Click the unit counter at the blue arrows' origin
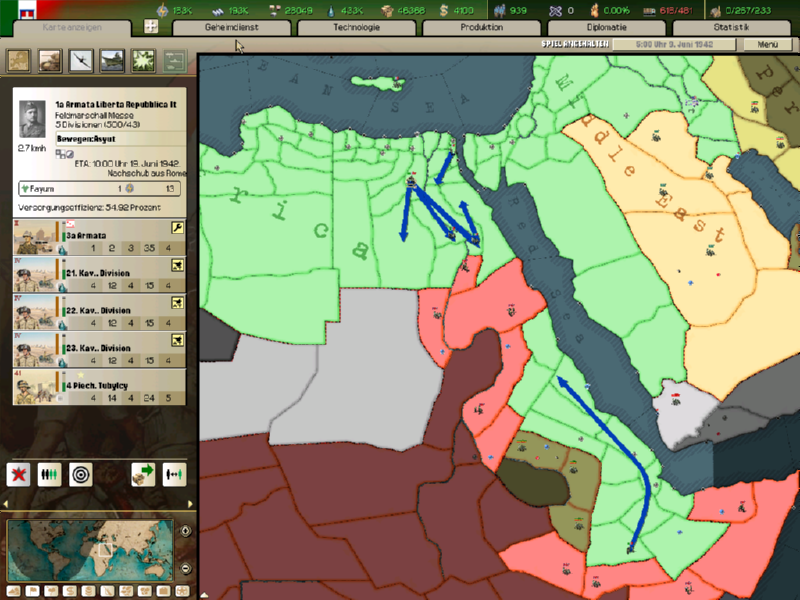The height and width of the screenshot is (600, 800). [411, 182]
